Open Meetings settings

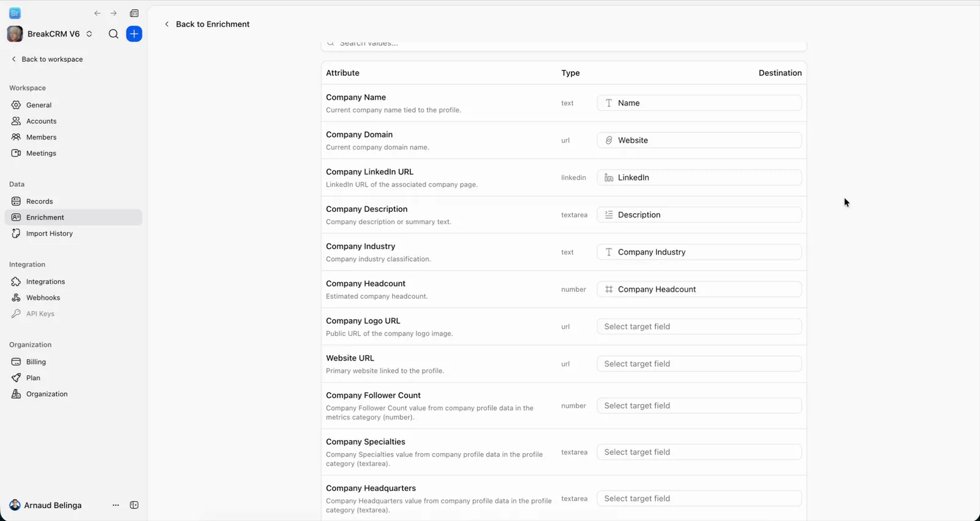73,153
